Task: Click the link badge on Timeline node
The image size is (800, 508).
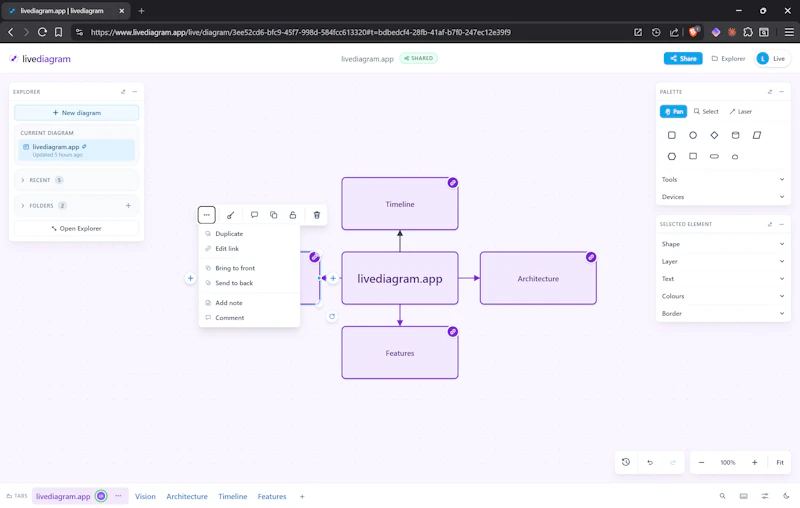Action: pyautogui.click(x=453, y=183)
